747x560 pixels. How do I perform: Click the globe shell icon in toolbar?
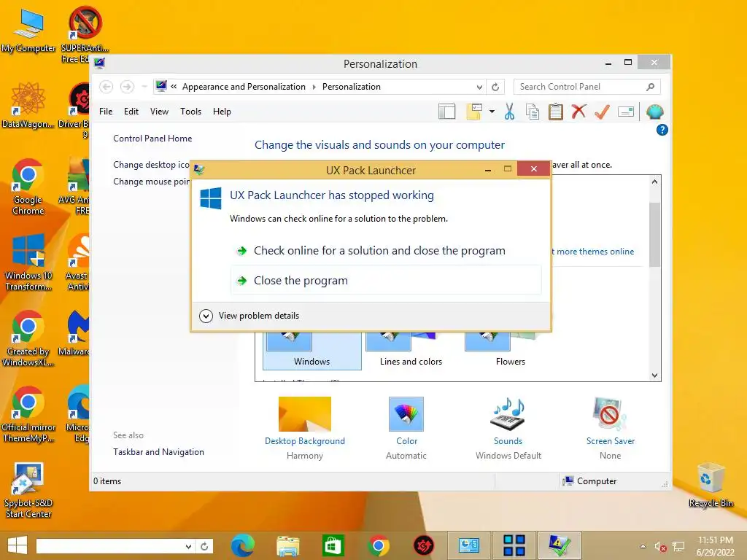654,112
